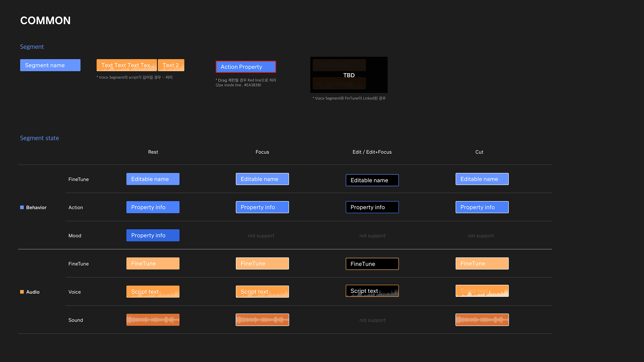The image size is (644, 362).
Task: Click the Rest state Sound waveform segment
Action: (153, 320)
